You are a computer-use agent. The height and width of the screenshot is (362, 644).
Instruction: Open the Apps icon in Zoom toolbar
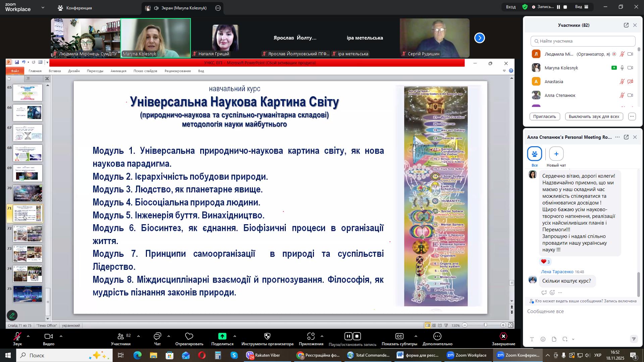311,337
